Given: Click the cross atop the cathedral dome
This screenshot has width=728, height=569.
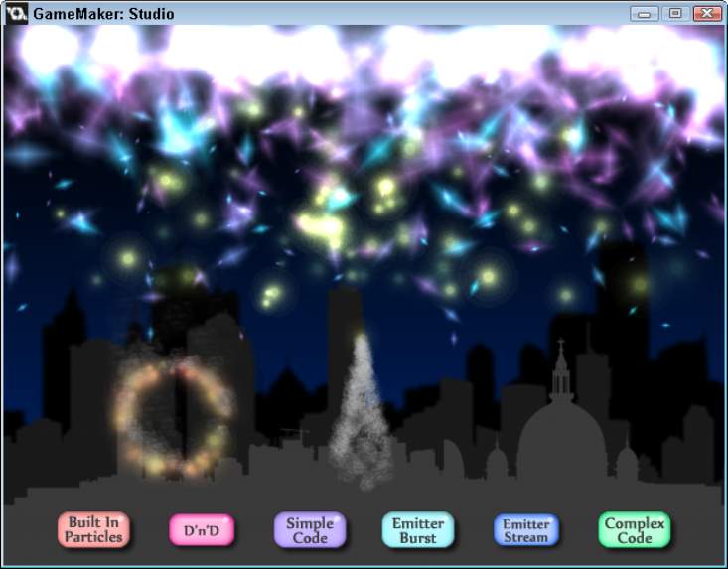Looking at the screenshot, I should pyautogui.click(x=561, y=347).
